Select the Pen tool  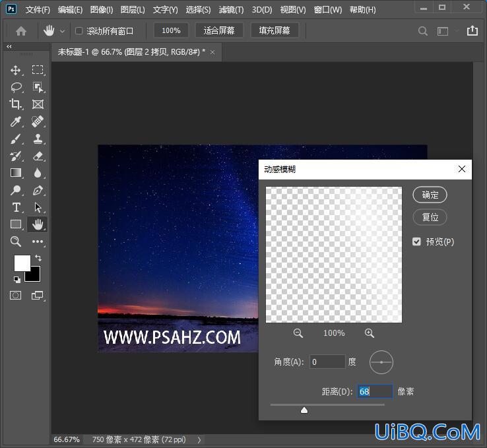tap(38, 190)
